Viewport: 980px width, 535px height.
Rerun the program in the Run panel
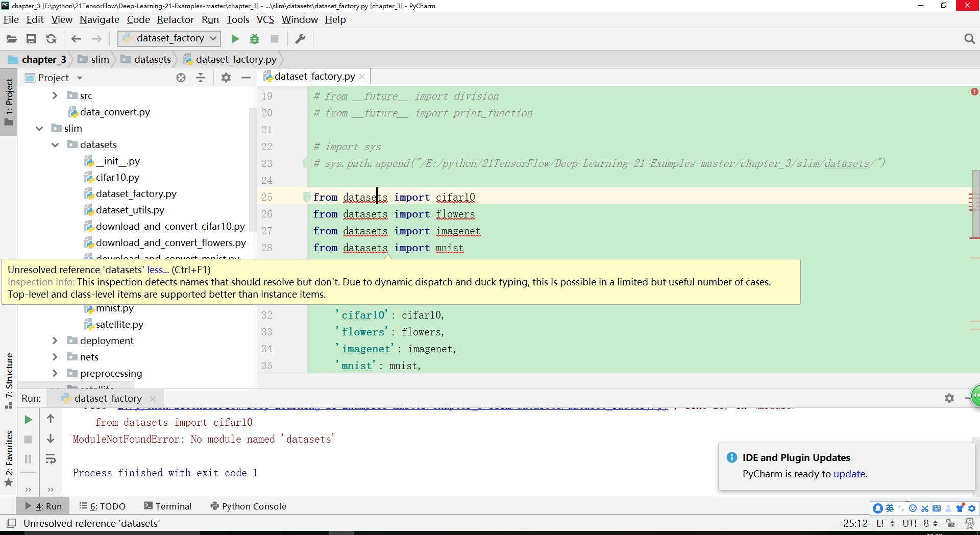click(28, 419)
